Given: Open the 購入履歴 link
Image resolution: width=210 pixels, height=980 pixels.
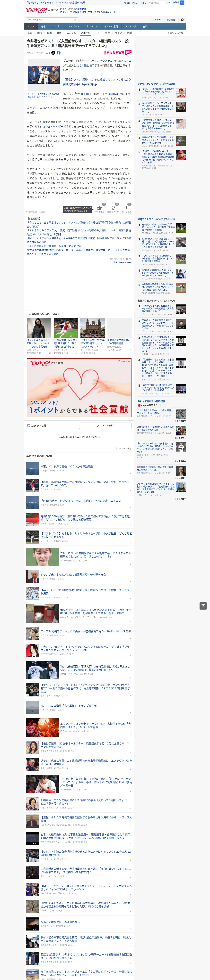Looking at the screenshot, I should (x=171, y=20).
